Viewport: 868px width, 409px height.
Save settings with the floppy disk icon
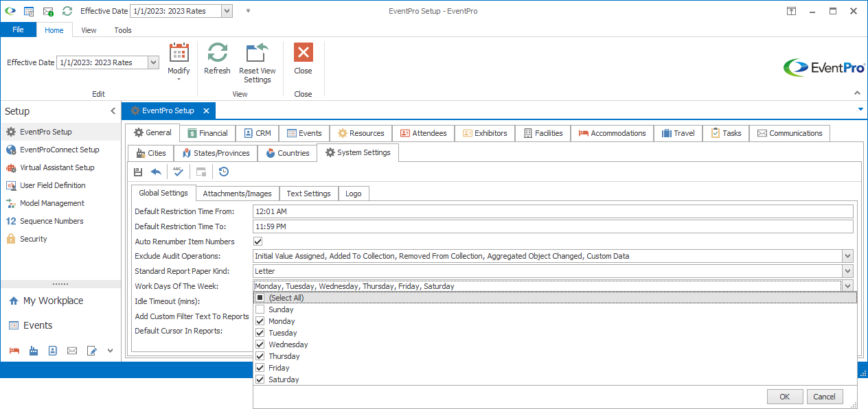coord(138,172)
